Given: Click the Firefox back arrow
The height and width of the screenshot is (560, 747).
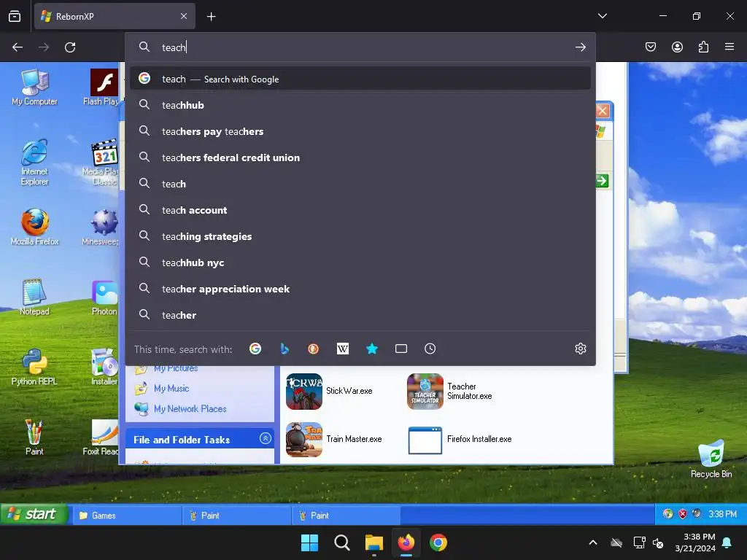Looking at the screenshot, I should click(x=18, y=47).
